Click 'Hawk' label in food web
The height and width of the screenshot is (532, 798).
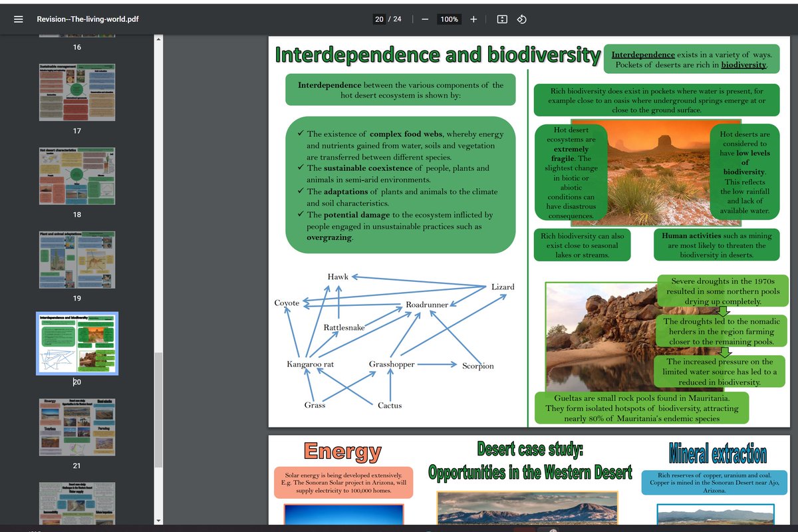click(338, 277)
